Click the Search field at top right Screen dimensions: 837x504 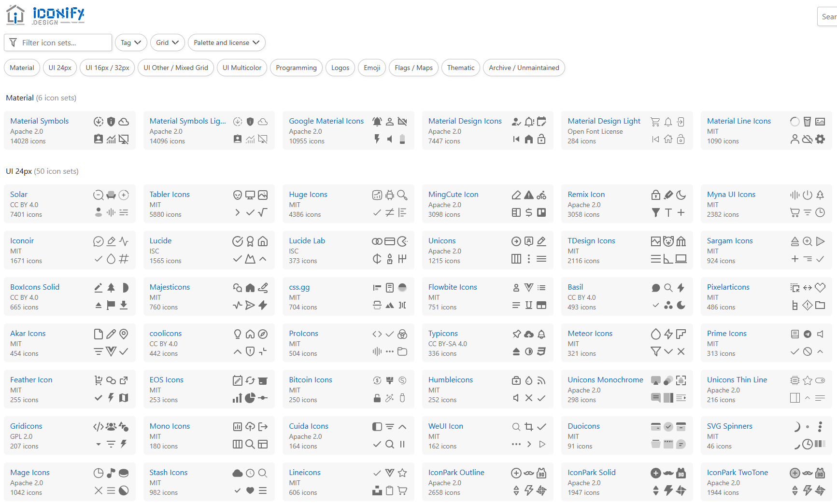click(827, 16)
